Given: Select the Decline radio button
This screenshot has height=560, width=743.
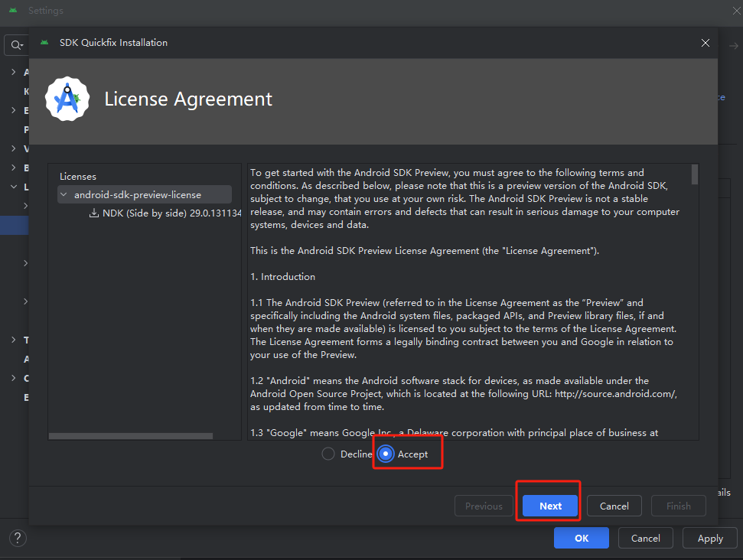Looking at the screenshot, I should (x=328, y=454).
